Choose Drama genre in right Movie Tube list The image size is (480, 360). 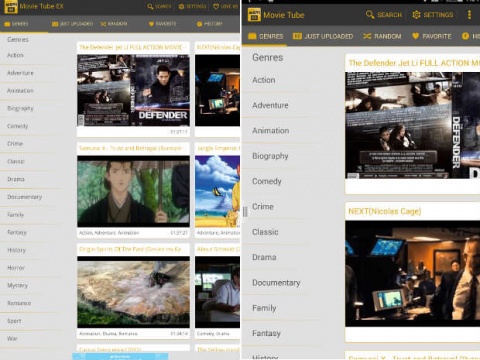pyautogui.click(x=264, y=257)
